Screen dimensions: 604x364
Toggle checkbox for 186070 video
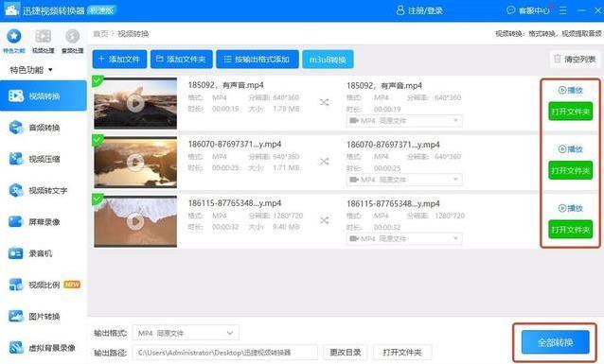98,140
